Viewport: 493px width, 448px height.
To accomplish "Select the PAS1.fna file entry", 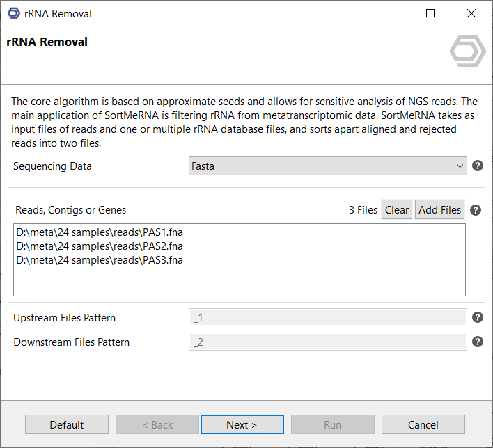I will (x=100, y=232).
